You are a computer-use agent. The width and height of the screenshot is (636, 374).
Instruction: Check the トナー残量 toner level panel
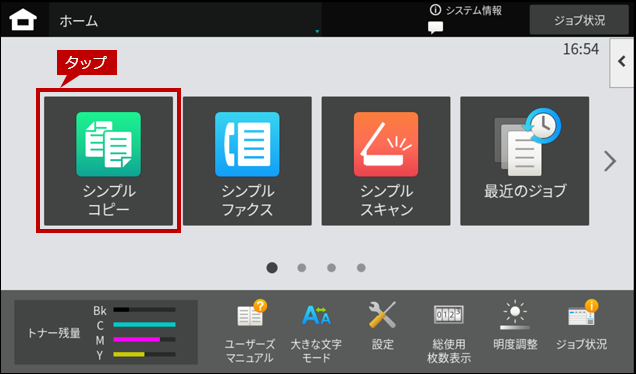[x=106, y=332]
